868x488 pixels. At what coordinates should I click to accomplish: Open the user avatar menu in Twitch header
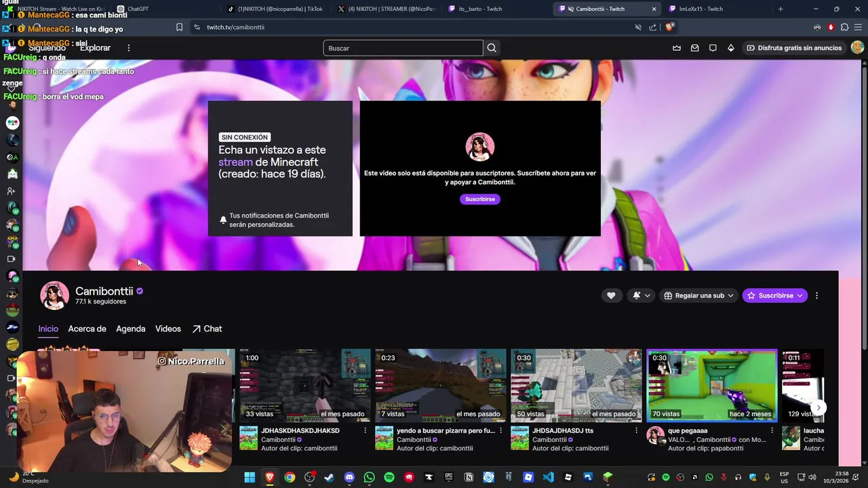pos(857,47)
